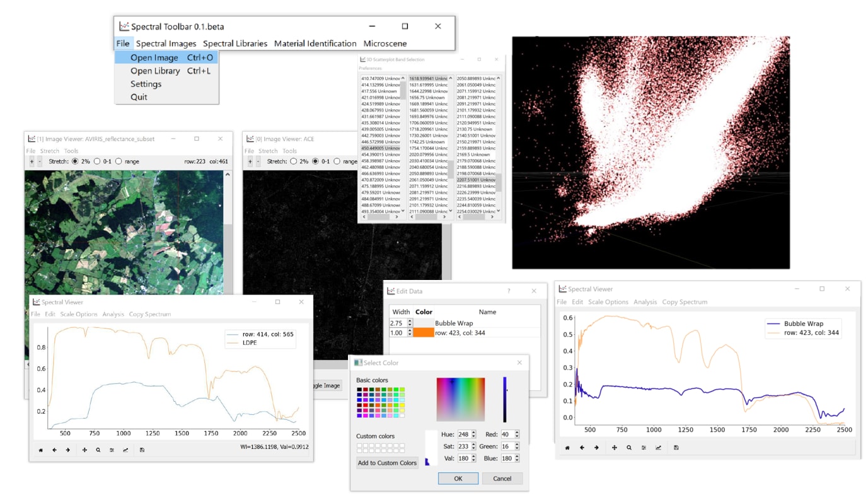Click the OK button in Select Color
This screenshot has width=868, height=495.
[458, 479]
